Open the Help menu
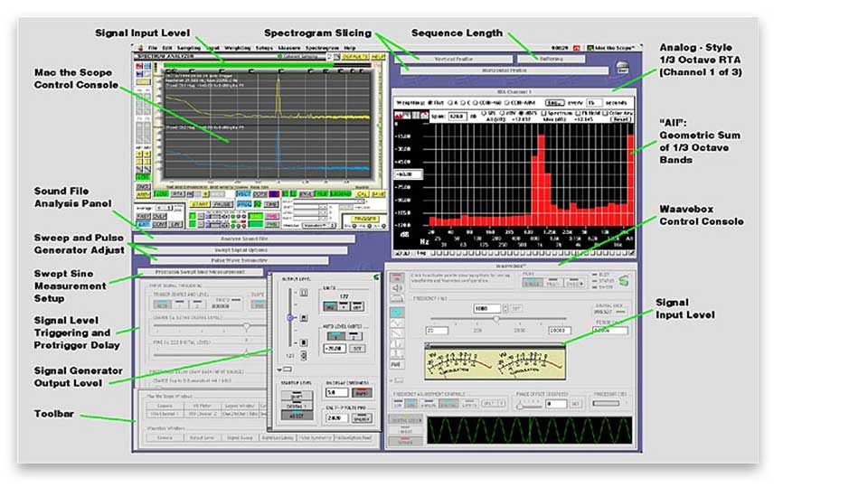Image resolution: width=868 pixels, height=487 pixels. (349, 48)
